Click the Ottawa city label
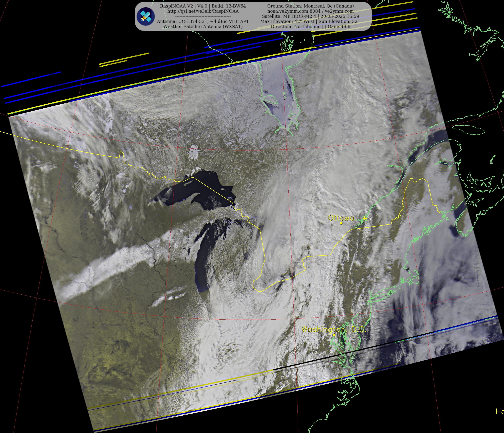This screenshot has height=433, width=504. [341, 218]
